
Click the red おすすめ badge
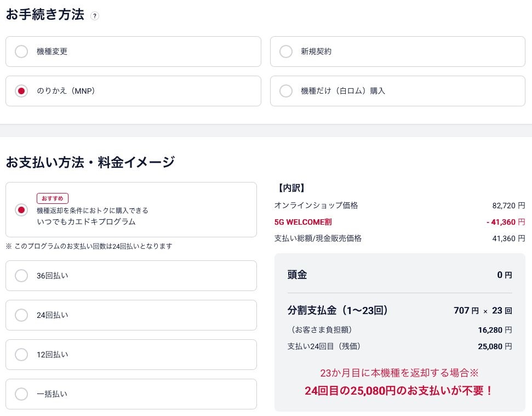tap(53, 198)
